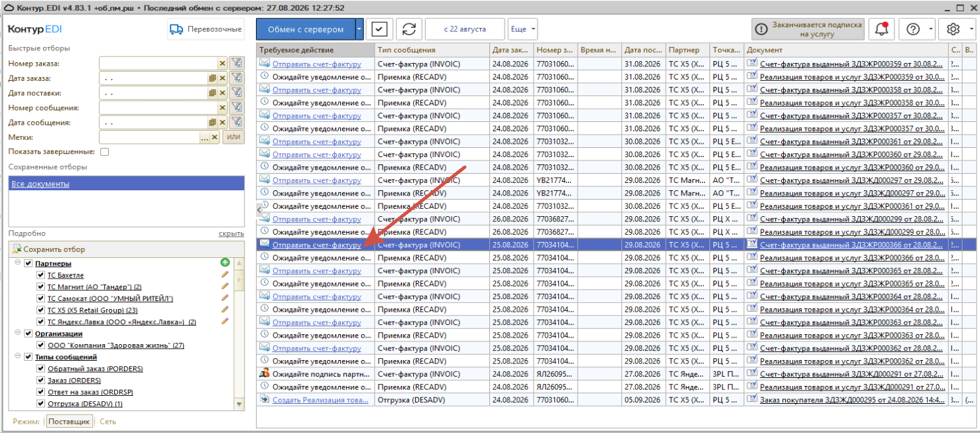Click the Обмен с сервером button
980x433 pixels.
[x=306, y=29]
